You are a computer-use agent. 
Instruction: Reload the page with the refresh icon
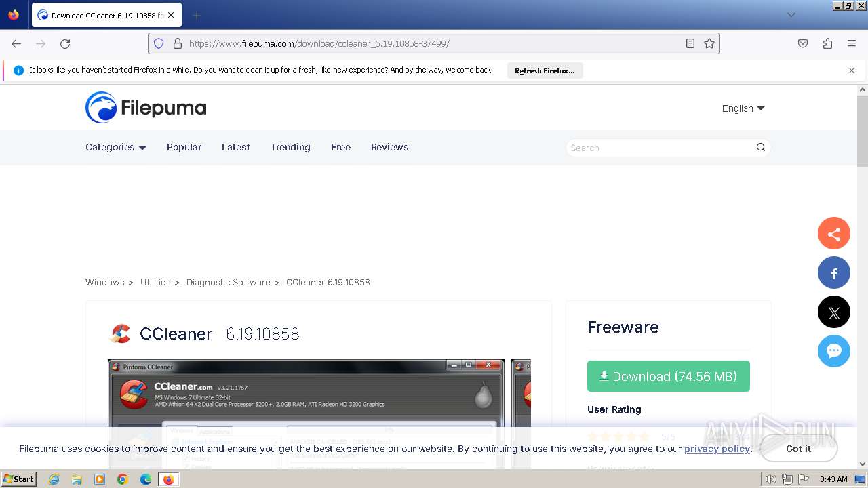click(x=65, y=43)
